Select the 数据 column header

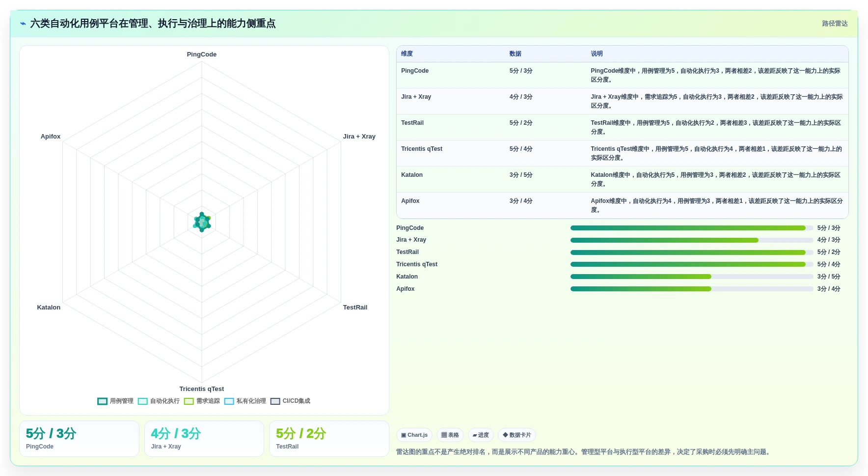coord(515,54)
